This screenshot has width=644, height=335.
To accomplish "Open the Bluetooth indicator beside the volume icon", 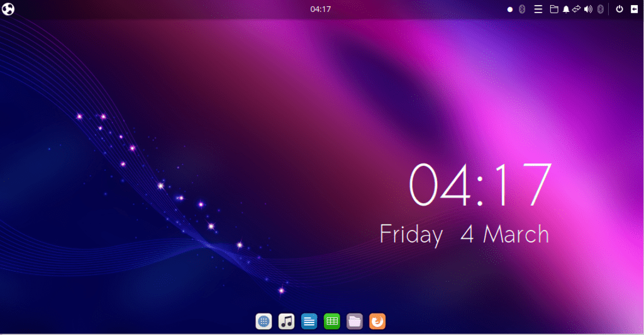I will coord(600,9).
